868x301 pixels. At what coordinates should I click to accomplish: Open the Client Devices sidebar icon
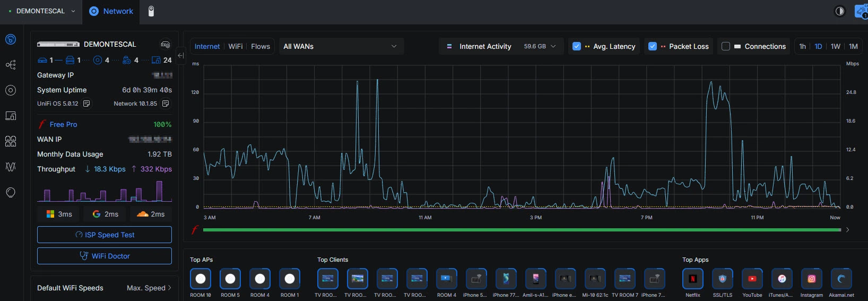point(11,116)
